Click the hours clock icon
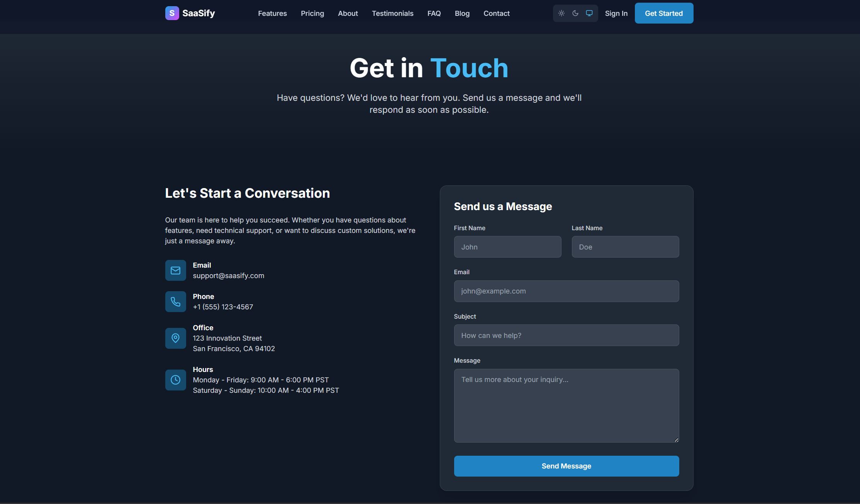Viewport: 860px width, 504px height. pos(175,380)
